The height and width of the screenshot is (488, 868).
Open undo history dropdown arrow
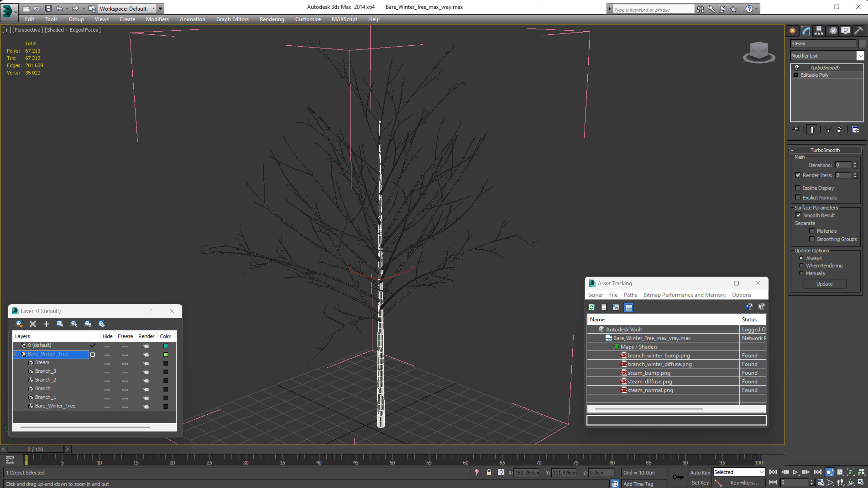(x=68, y=9)
